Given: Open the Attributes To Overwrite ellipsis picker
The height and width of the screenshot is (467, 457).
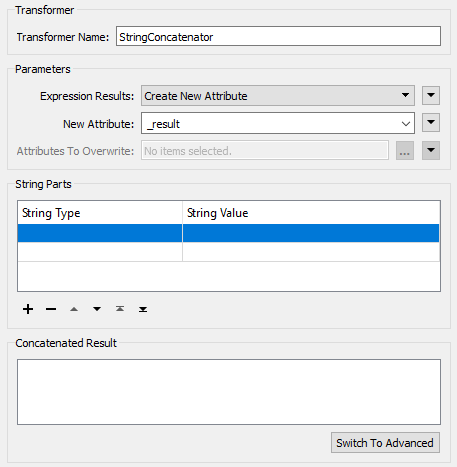Looking at the screenshot, I should (x=405, y=151).
